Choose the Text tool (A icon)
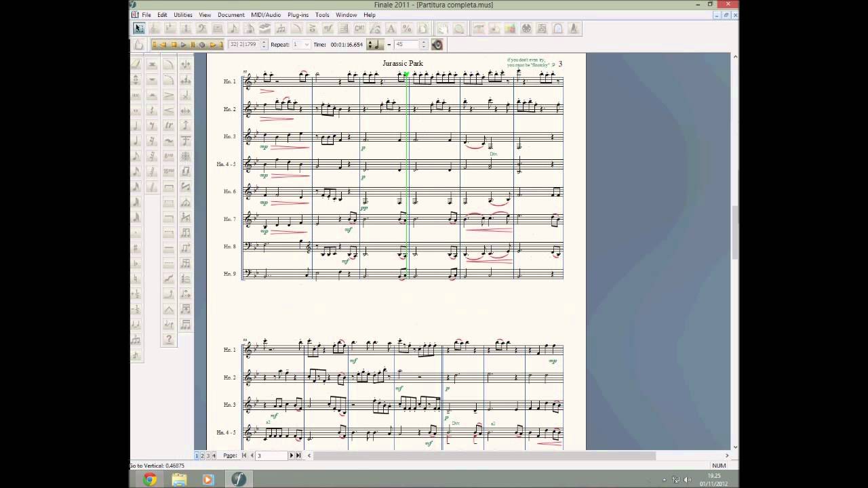The height and width of the screenshot is (488, 868). (x=391, y=28)
